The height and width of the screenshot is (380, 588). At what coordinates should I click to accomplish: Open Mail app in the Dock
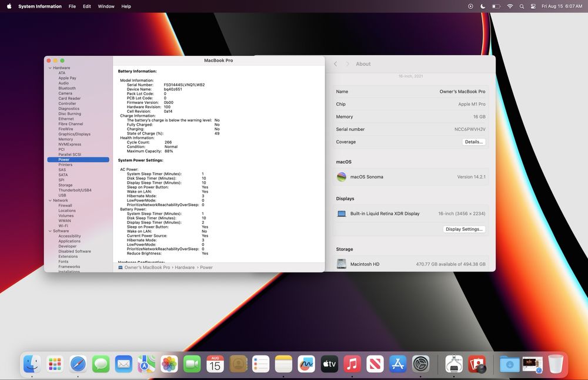click(x=123, y=364)
